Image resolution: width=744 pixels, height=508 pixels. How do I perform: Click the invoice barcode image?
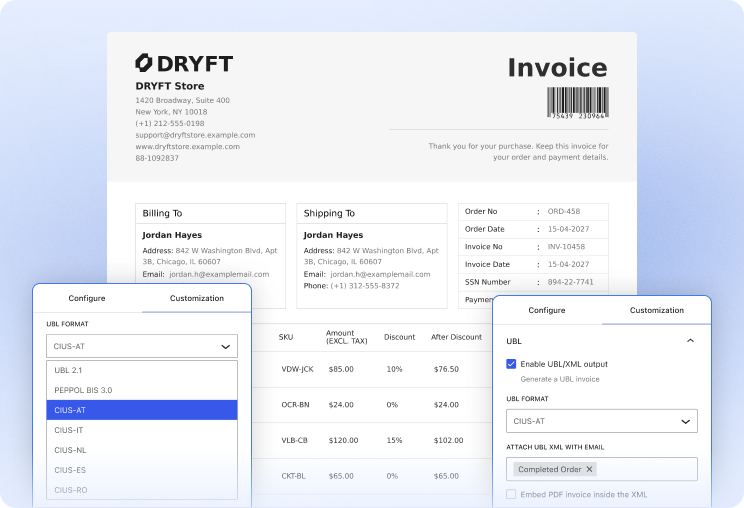(577, 102)
